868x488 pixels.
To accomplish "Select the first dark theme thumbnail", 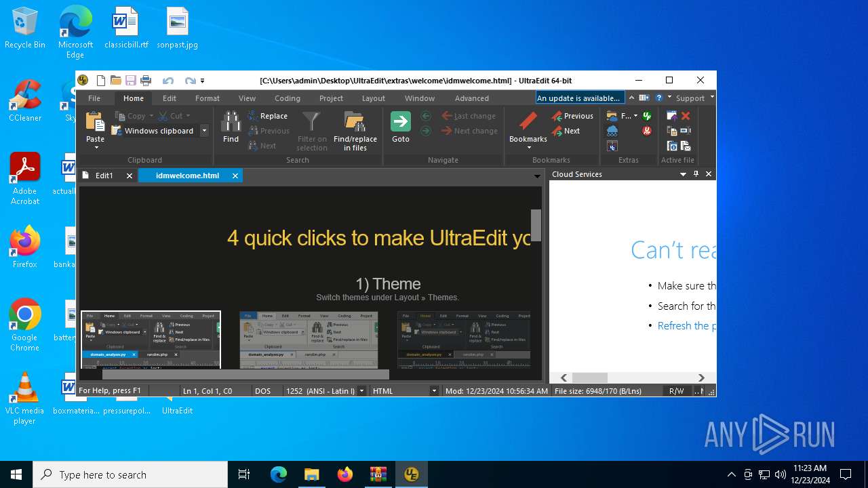I will click(151, 340).
